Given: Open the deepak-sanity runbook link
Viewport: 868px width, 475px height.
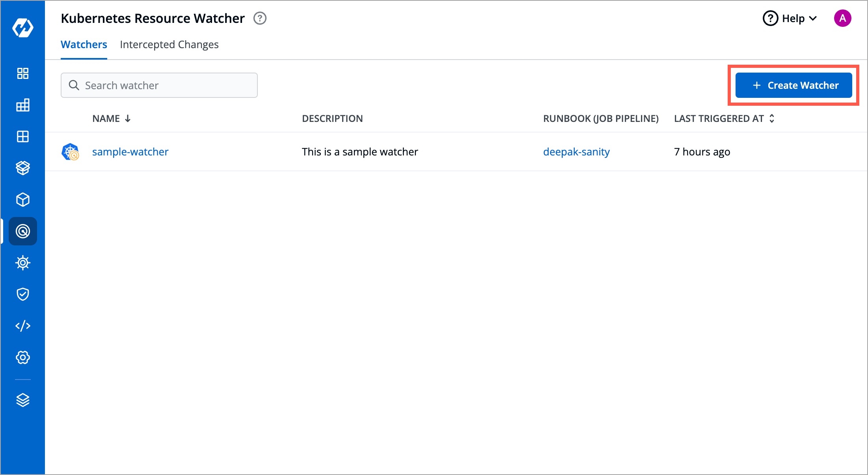Looking at the screenshot, I should 576,152.
